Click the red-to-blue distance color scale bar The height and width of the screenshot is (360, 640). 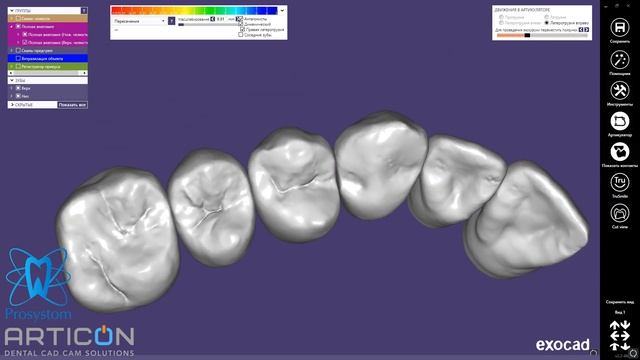pos(194,11)
